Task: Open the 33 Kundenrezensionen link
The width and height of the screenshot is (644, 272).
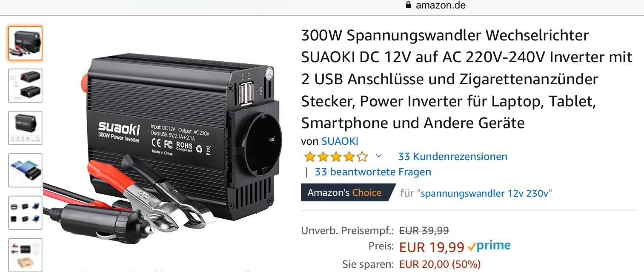Action: click(x=452, y=156)
